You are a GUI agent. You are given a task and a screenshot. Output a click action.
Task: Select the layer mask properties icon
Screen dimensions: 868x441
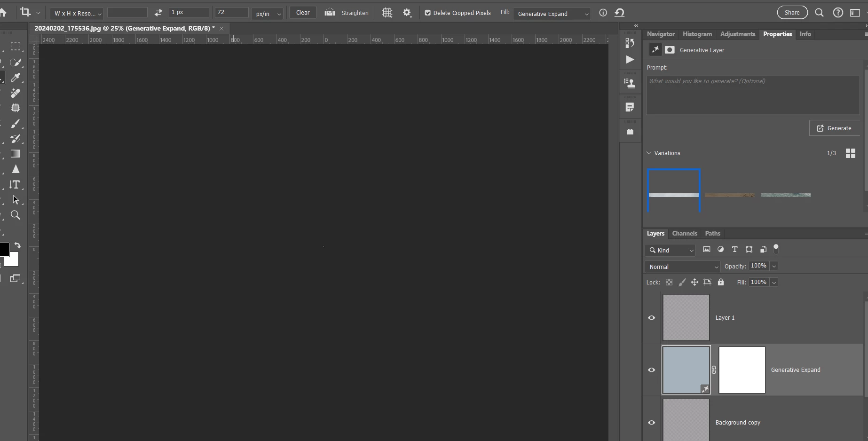click(670, 50)
